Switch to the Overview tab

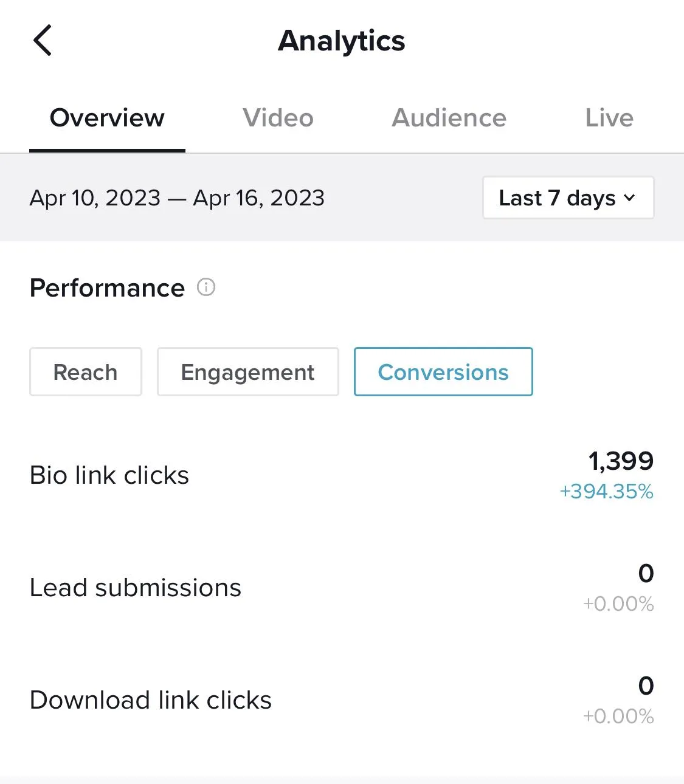(x=107, y=118)
